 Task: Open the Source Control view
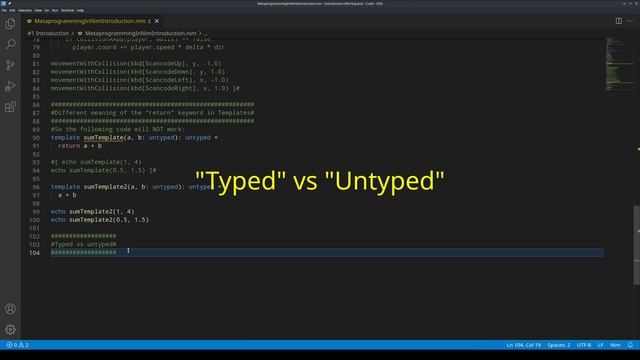point(10,65)
